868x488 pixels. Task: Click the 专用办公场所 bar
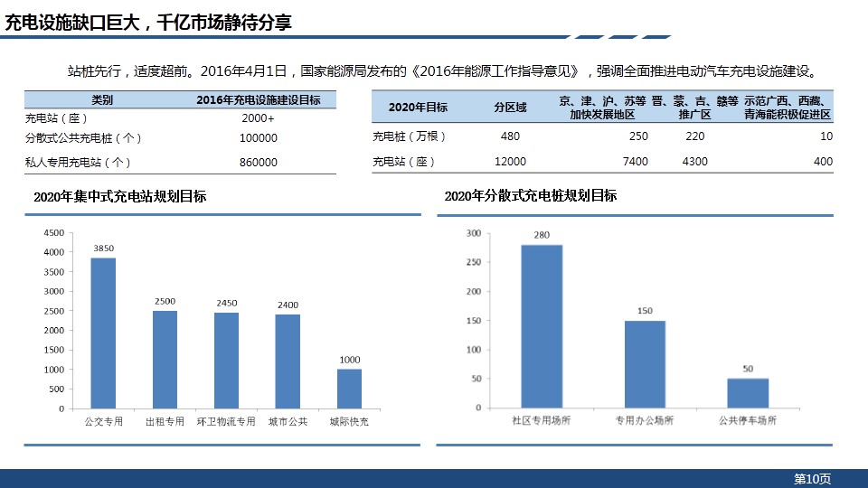coord(645,364)
